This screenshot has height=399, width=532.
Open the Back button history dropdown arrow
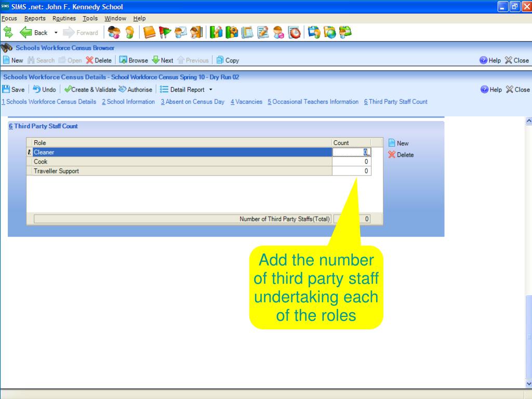(56, 33)
